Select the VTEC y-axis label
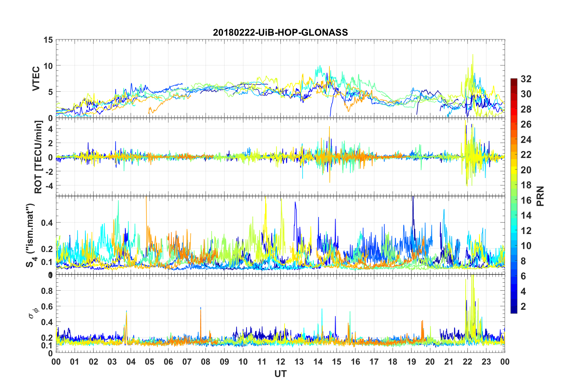Viewport: 561px width, 392px height. (36, 79)
